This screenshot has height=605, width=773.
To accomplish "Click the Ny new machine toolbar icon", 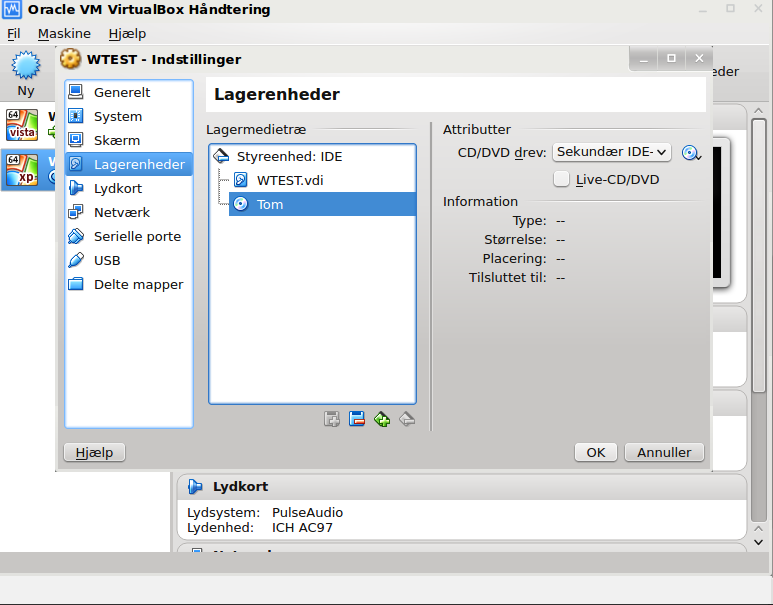I will pos(26,74).
